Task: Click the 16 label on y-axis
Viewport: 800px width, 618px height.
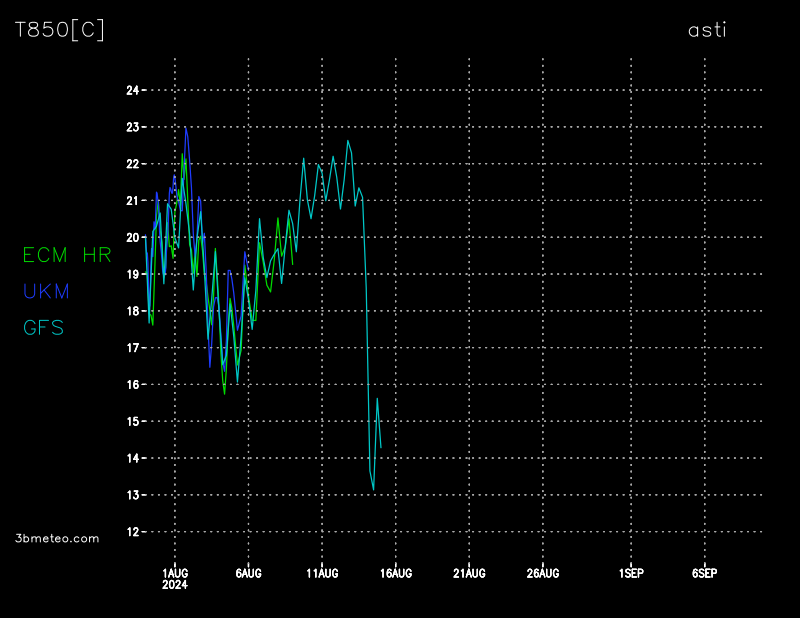Action: pyautogui.click(x=132, y=385)
